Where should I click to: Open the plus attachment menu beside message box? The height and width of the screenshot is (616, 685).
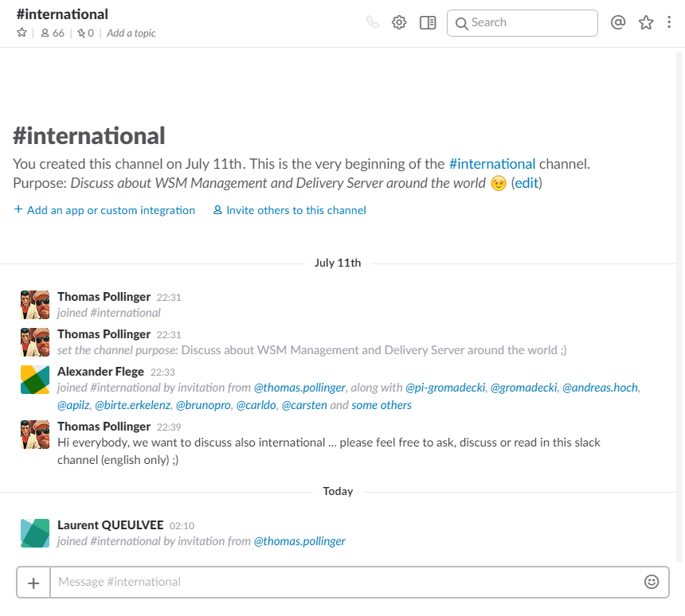coord(33,583)
